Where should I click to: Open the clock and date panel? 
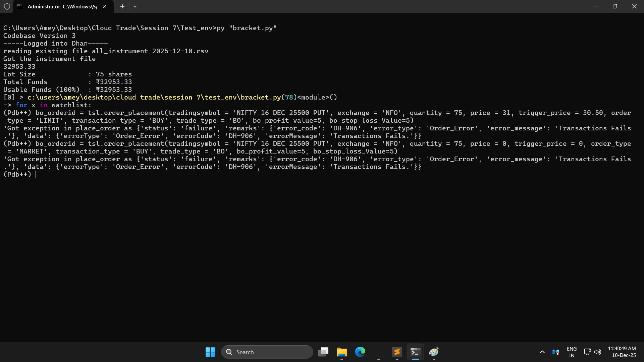point(622,352)
